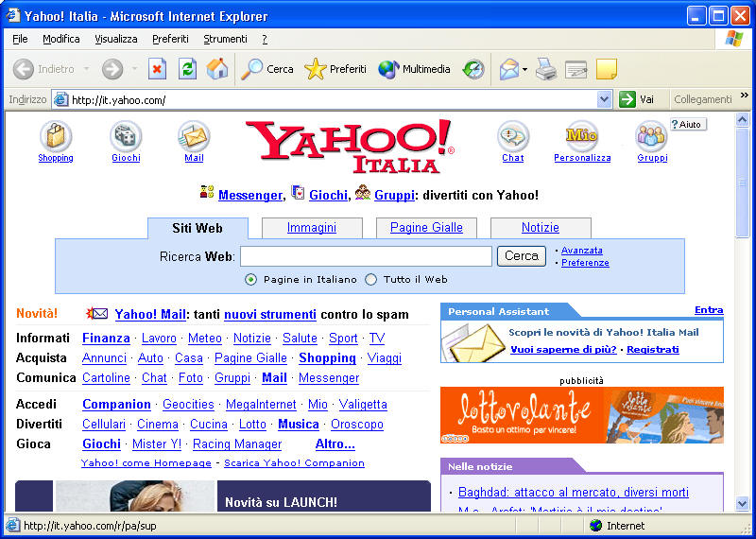Open the Finanza link

tap(106, 339)
